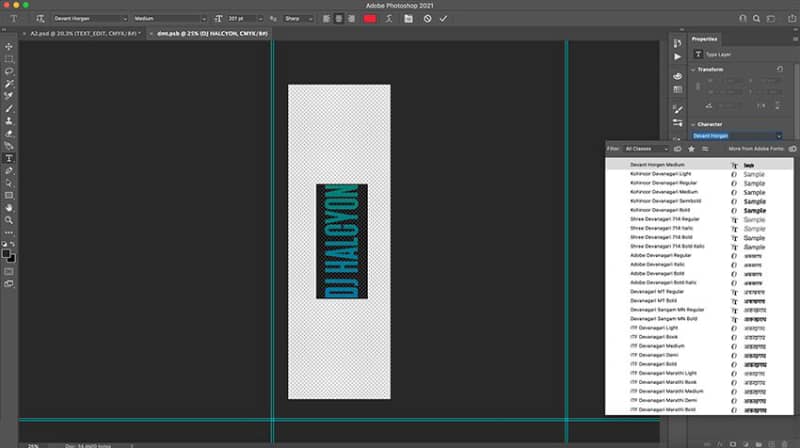The width and height of the screenshot is (800, 448).
Task: Switch to the A2.psd document tab
Action: pos(83,34)
